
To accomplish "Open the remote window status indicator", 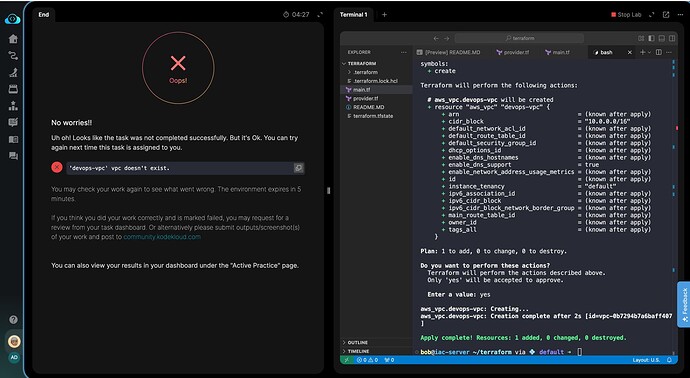I will [x=347, y=360].
